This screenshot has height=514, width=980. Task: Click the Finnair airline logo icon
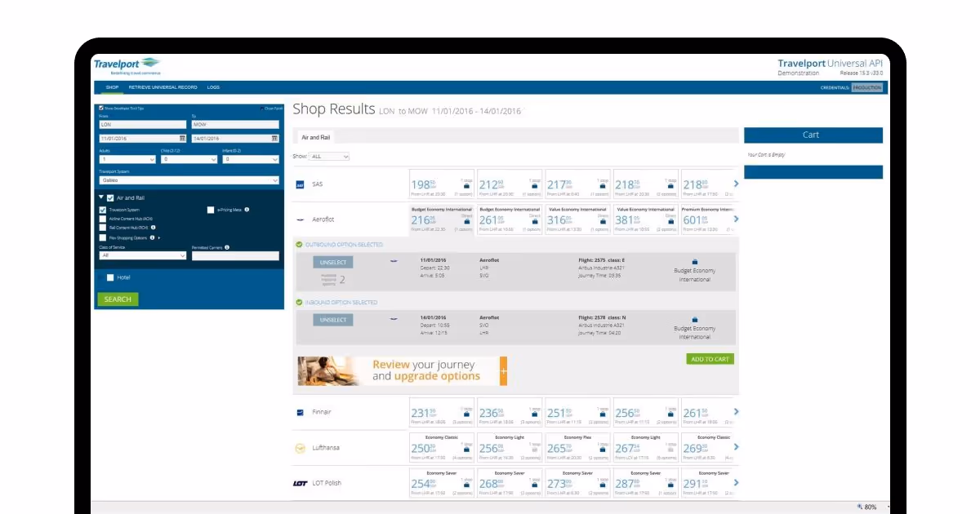pyautogui.click(x=300, y=412)
